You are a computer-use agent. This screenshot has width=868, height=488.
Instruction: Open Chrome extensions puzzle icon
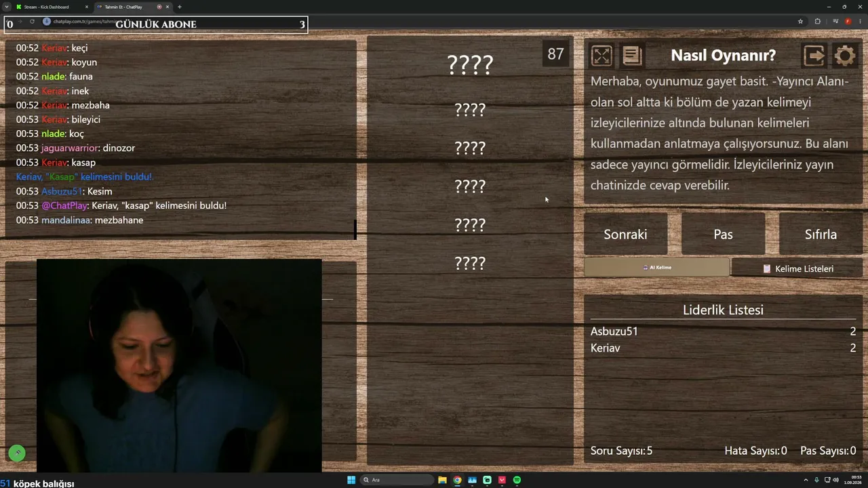(x=817, y=21)
